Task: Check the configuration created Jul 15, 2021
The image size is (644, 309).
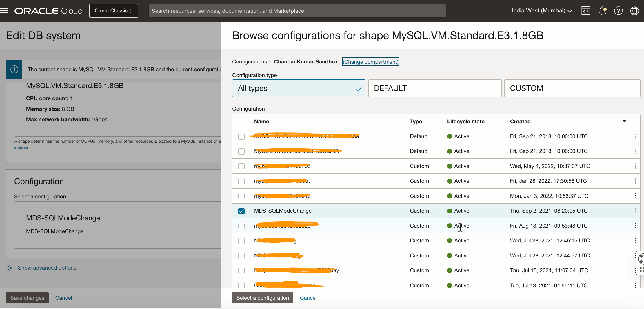Action: (x=241, y=271)
